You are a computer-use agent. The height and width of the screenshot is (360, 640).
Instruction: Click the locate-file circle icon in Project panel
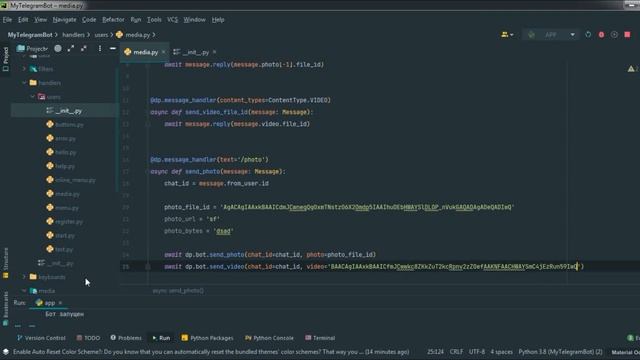point(58,49)
